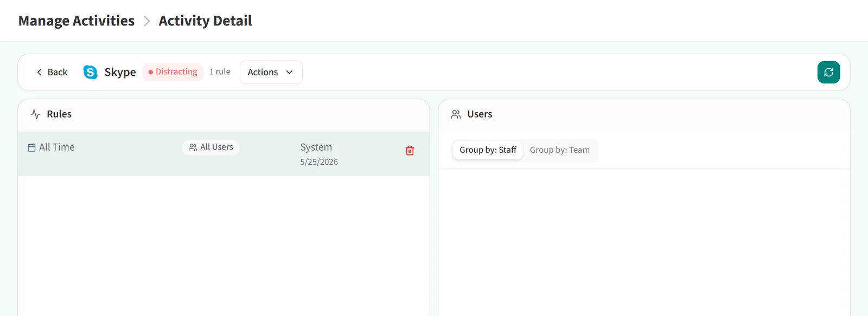Click the Skype app logo icon
Screen dimensions: 868x316
click(x=91, y=72)
